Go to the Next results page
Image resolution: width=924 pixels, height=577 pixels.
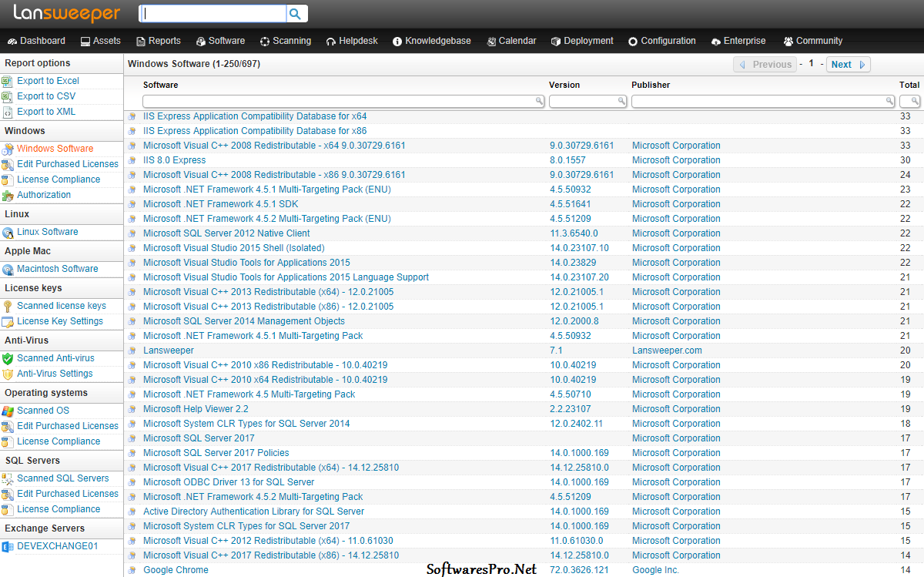point(848,65)
